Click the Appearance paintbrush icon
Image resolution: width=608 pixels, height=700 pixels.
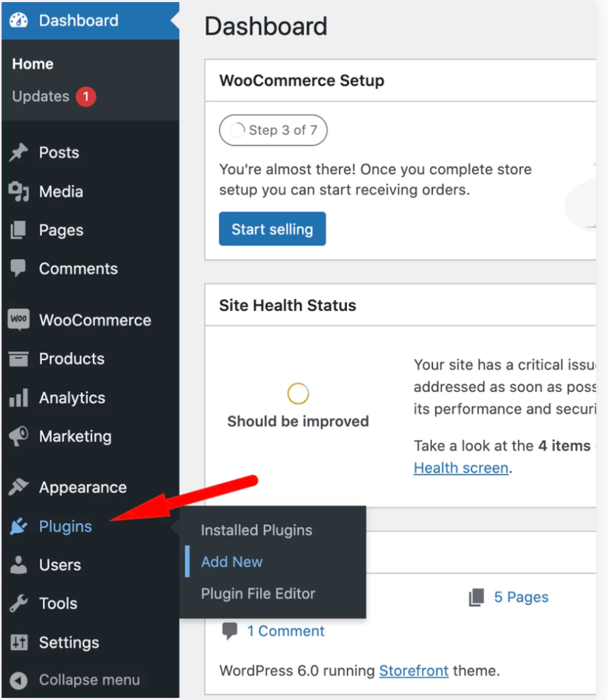(x=18, y=487)
